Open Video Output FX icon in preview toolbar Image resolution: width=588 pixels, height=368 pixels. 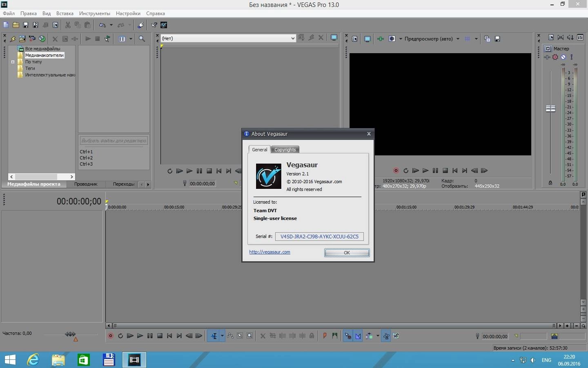(x=381, y=39)
